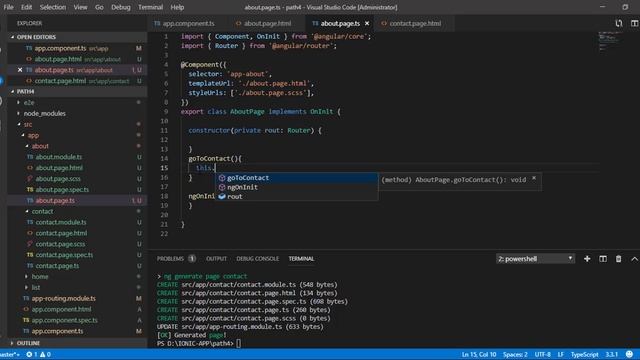Open the Go menu
The height and width of the screenshot is (360, 640).
point(99,7)
